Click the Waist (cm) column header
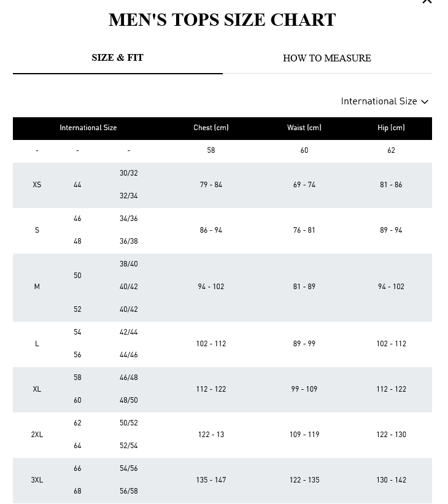Image resolution: width=448 pixels, height=504 pixels. pyautogui.click(x=304, y=128)
